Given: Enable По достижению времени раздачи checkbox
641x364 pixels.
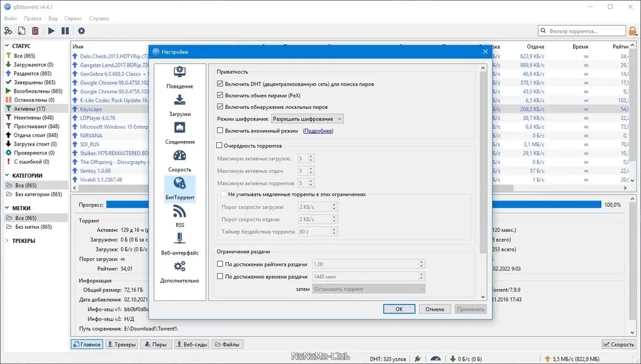Looking at the screenshot, I should 221,277.
